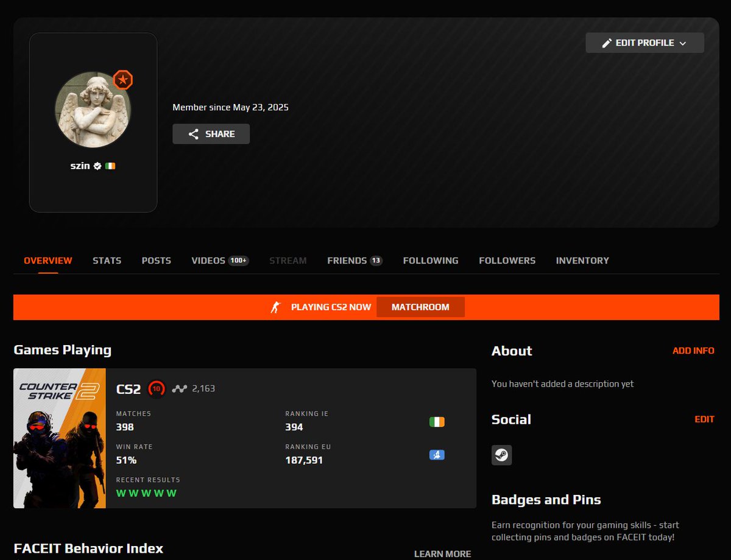Open the Counter-Strike 2 game cover art
This screenshot has width=731, height=560.
(x=60, y=438)
